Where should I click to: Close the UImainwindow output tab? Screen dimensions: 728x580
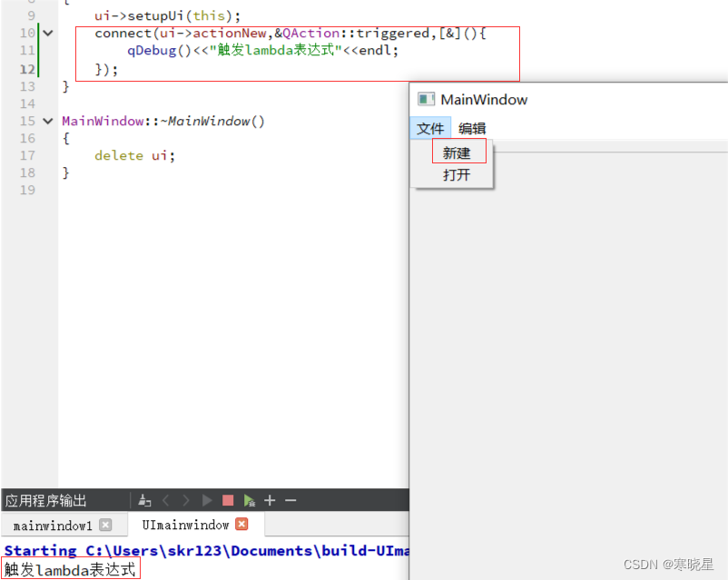point(241,524)
